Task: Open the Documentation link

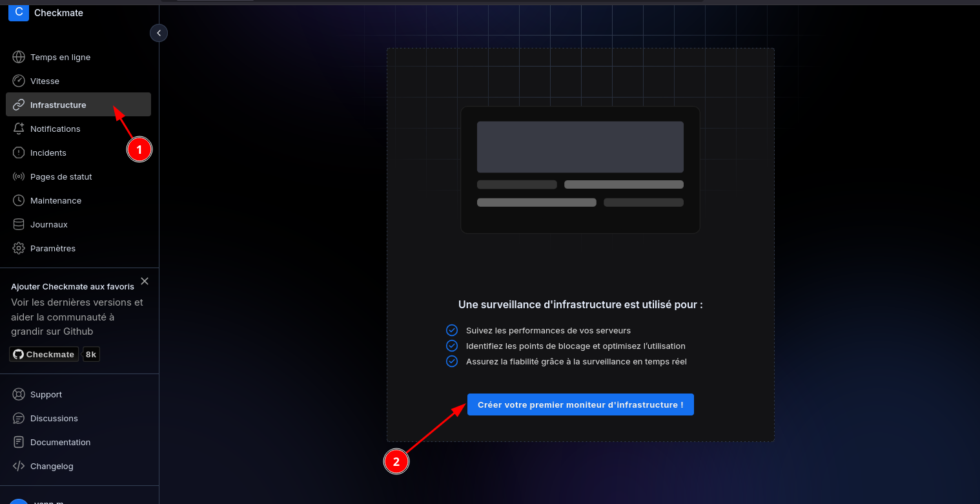Action: tap(60, 442)
